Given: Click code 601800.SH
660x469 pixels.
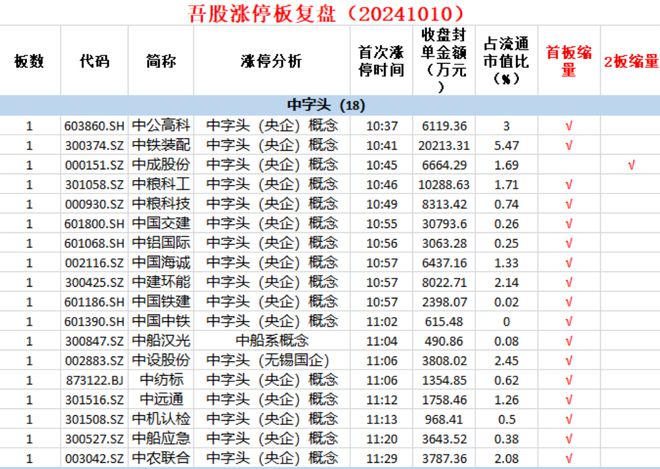Looking at the screenshot, I should [x=94, y=224].
